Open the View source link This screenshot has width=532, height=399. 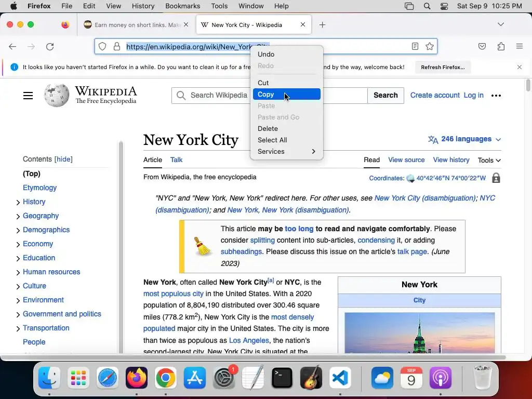(x=406, y=160)
